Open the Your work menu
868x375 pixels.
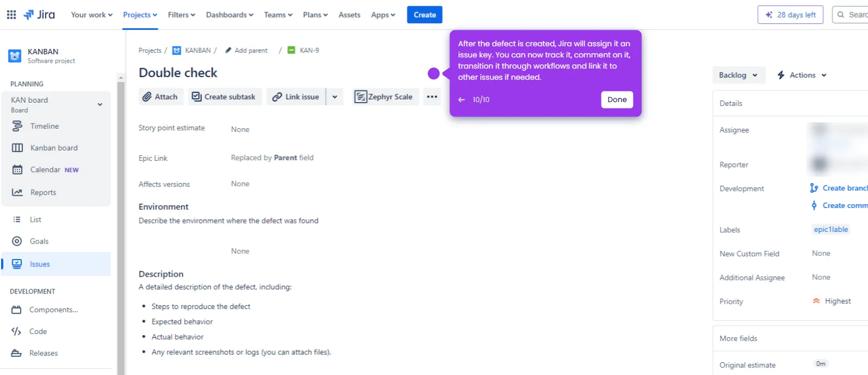click(x=91, y=15)
